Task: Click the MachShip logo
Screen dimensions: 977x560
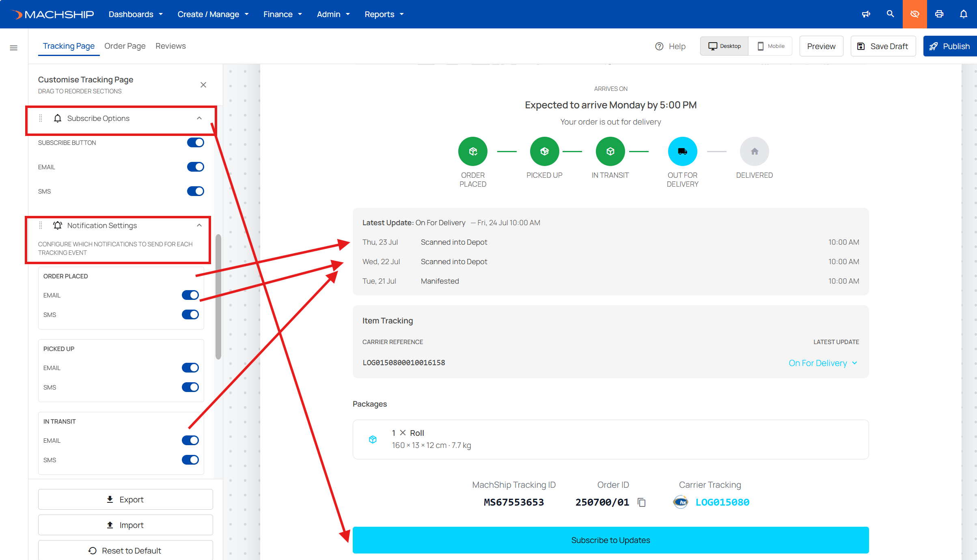Action: [52, 14]
